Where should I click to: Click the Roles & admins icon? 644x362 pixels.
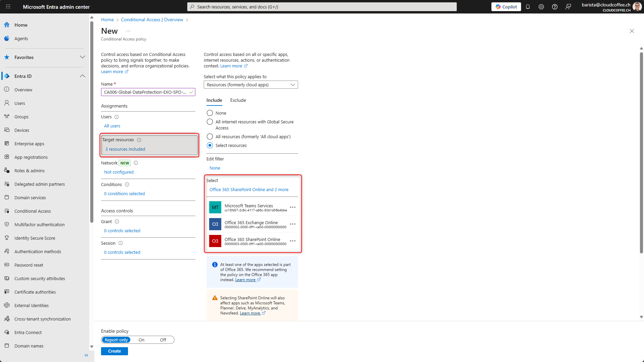point(7,171)
